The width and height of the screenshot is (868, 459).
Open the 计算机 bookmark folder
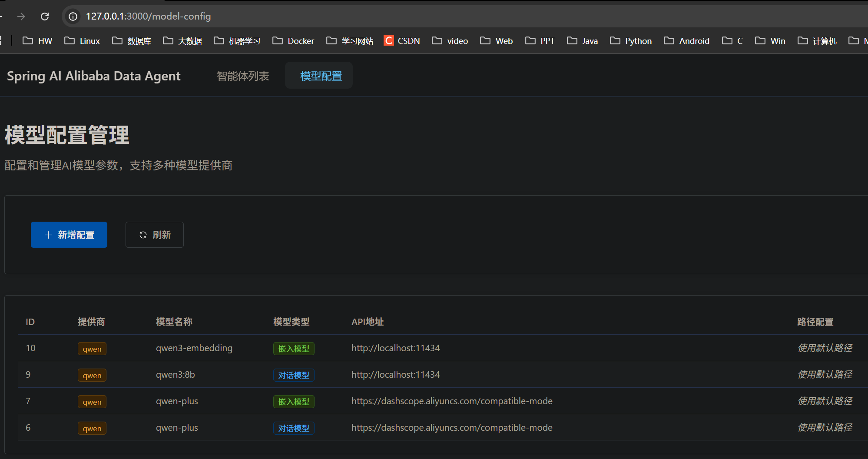(x=817, y=41)
